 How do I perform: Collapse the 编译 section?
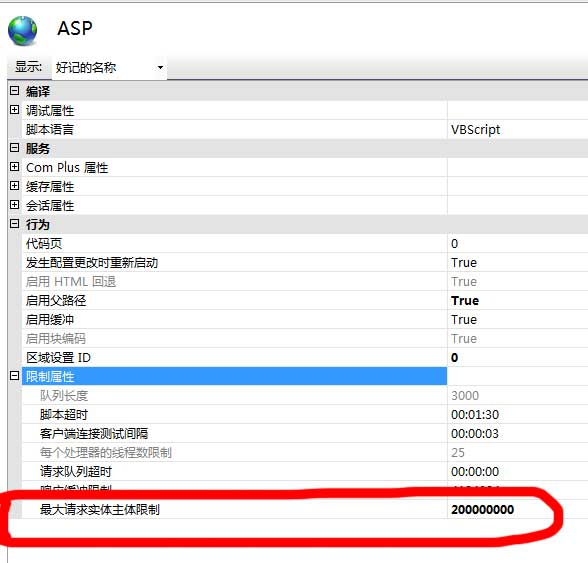pyautogui.click(x=14, y=91)
